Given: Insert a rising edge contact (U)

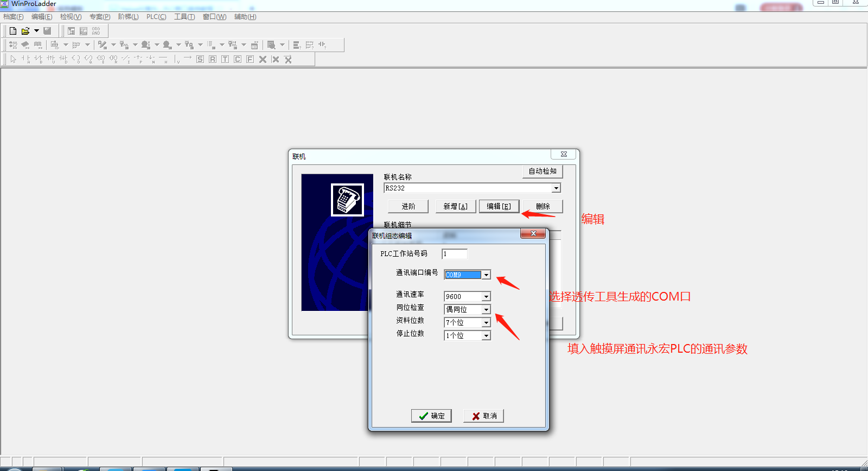Looking at the screenshot, I should coord(50,59).
